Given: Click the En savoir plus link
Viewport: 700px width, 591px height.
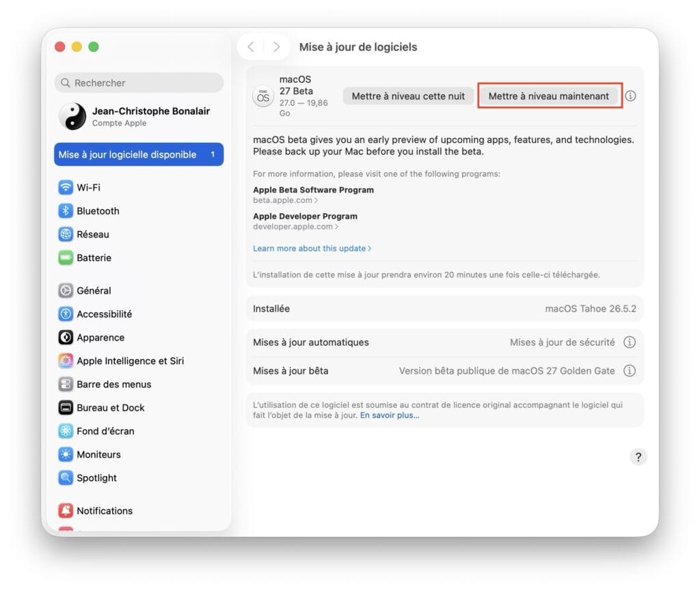Looking at the screenshot, I should coord(390,415).
